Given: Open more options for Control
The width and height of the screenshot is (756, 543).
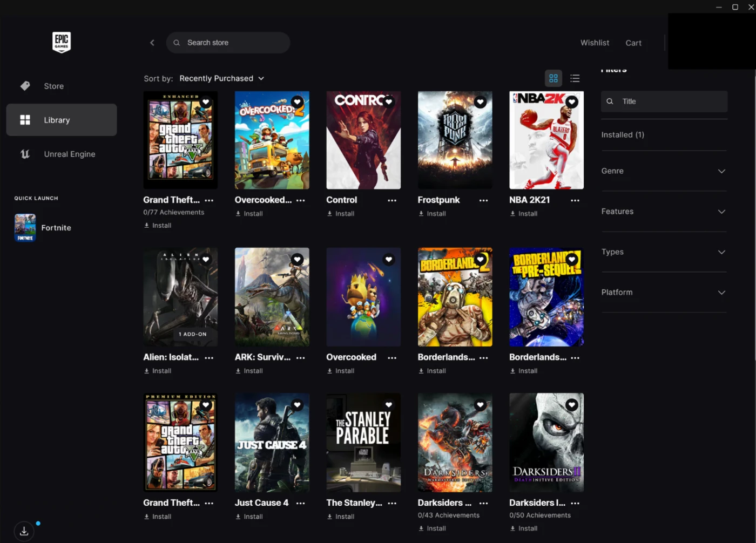Looking at the screenshot, I should pyautogui.click(x=392, y=200).
